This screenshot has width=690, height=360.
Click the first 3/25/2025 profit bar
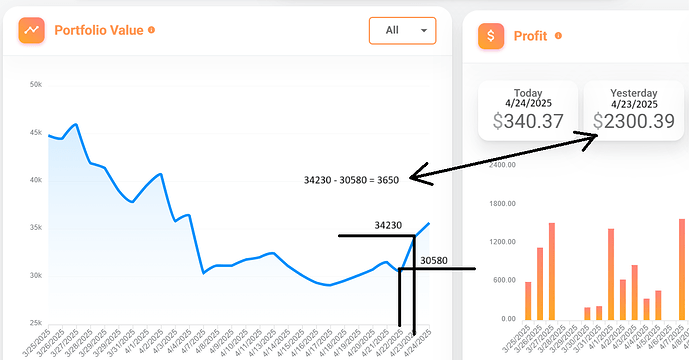pyautogui.click(x=528, y=301)
